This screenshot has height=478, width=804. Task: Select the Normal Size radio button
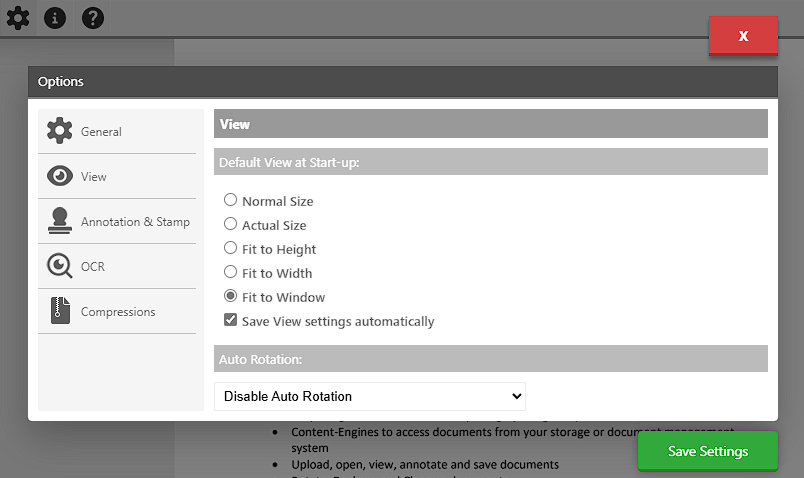pyautogui.click(x=231, y=201)
